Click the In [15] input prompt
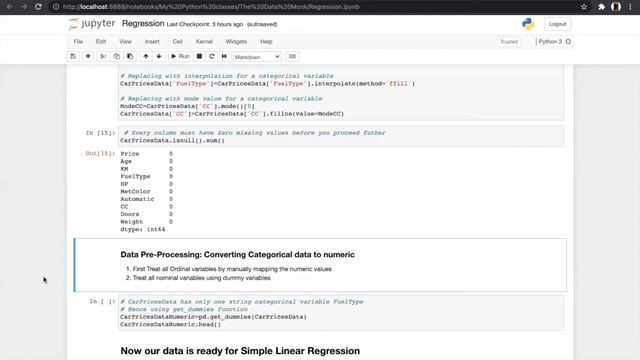 [x=100, y=133]
